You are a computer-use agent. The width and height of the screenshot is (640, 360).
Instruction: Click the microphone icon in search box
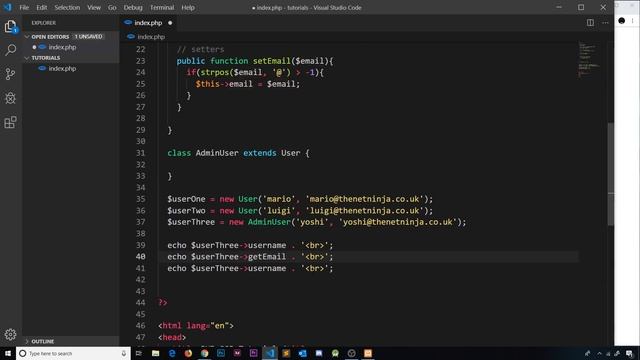point(124,353)
